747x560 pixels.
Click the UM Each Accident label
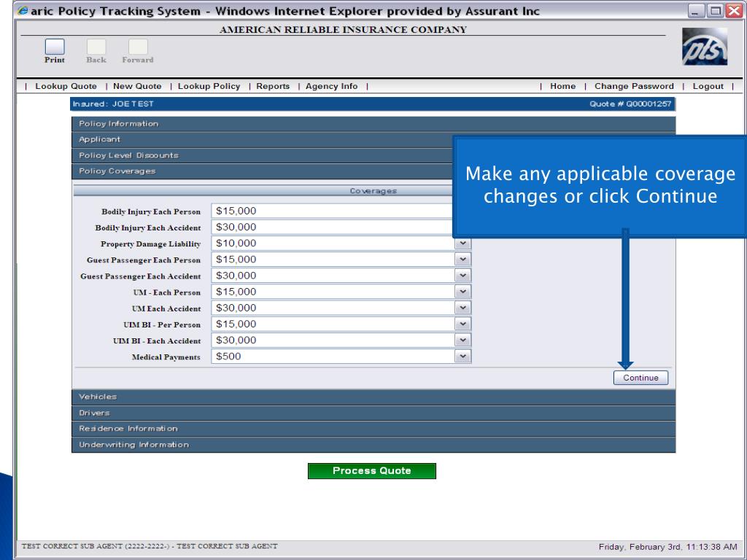pyautogui.click(x=166, y=308)
